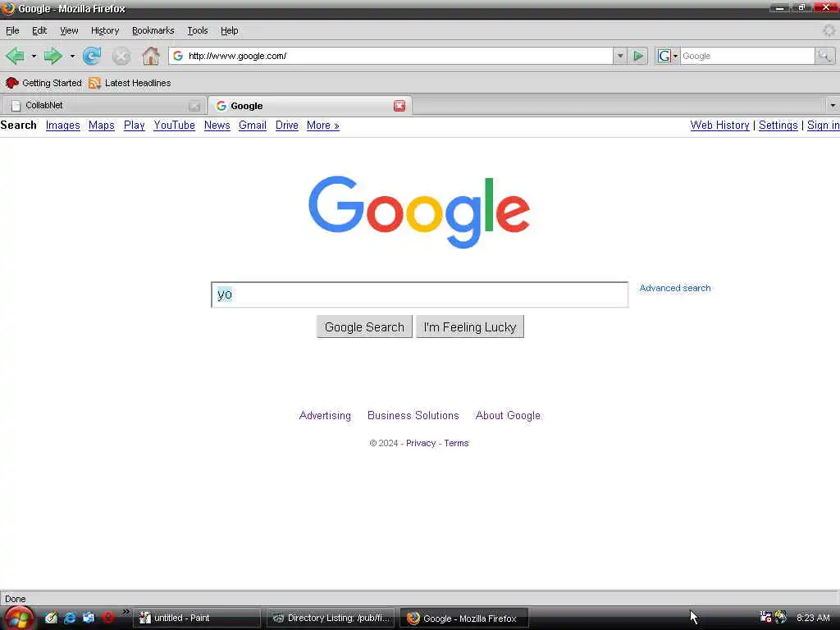Click the Google Search button
840x630 pixels.
click(364, 326)
